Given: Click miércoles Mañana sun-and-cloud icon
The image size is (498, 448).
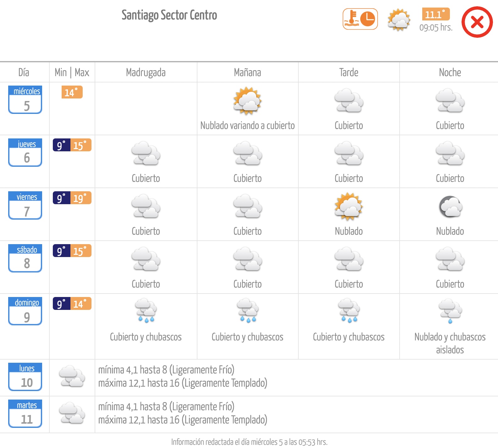Looking at the screenshot, I should pyautogui.click(x=247, y=101).
